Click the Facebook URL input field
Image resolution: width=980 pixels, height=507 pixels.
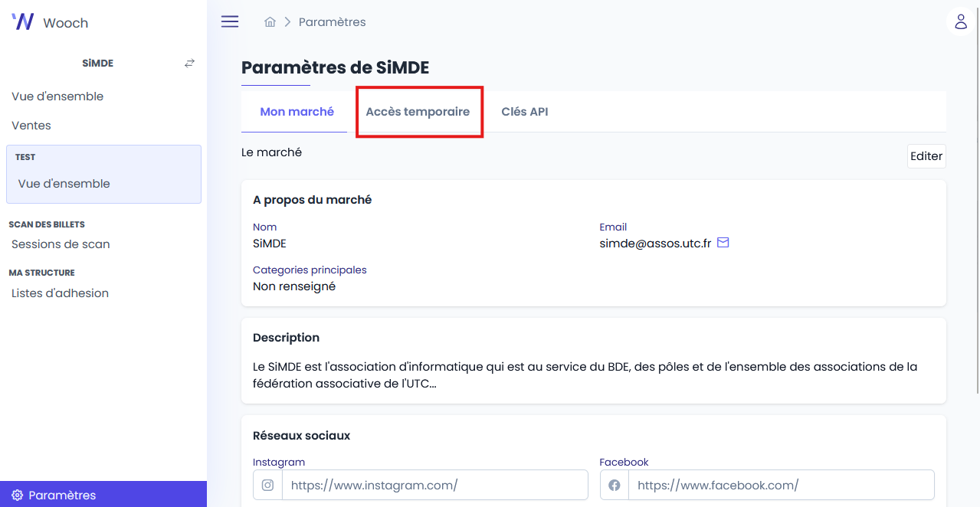(x=780, y=485)
